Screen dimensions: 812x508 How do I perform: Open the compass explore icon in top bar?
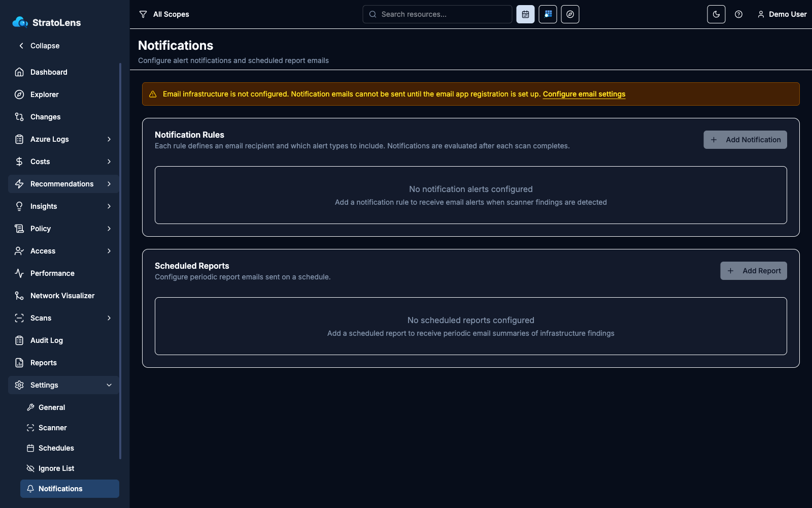click(x=570, y=14)
